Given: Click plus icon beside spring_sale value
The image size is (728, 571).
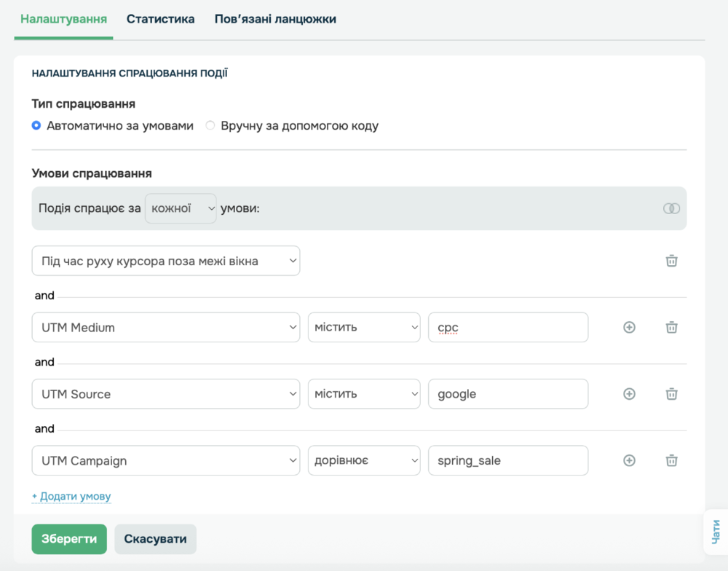Looking at the screenshot, I should (629, 460).
